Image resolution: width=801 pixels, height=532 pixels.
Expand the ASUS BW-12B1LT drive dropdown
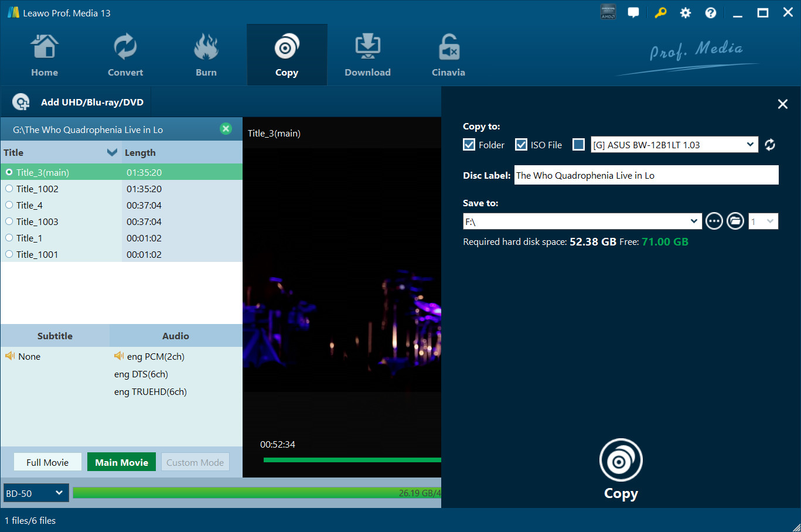[x=750, y=145]
